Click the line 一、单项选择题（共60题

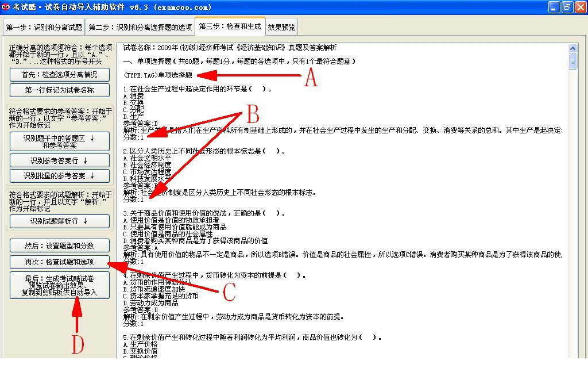239,61
